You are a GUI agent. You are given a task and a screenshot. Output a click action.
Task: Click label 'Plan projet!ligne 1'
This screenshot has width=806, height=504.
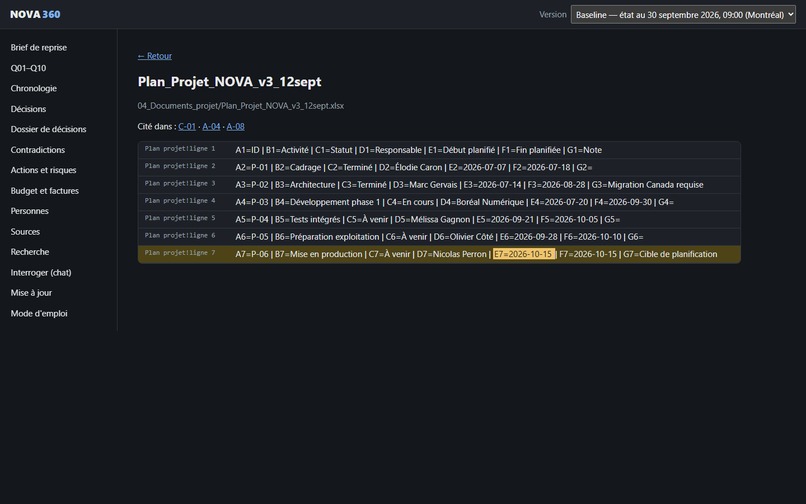[x=180, y=149]
